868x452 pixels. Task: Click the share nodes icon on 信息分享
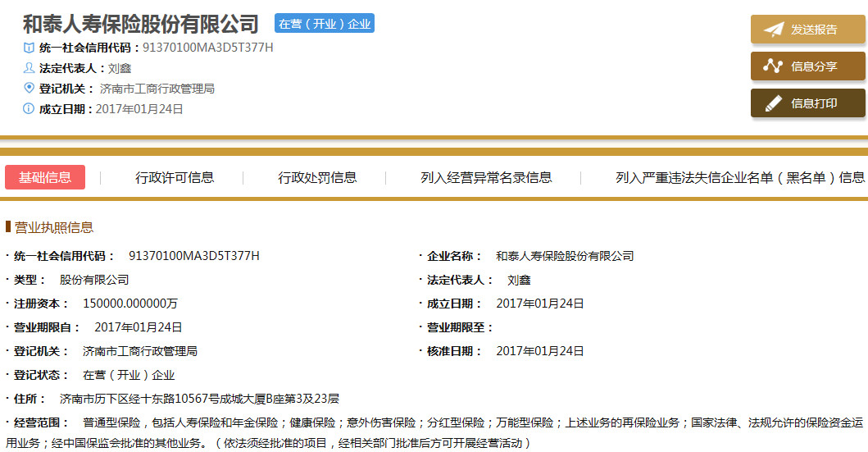(773, 66)
